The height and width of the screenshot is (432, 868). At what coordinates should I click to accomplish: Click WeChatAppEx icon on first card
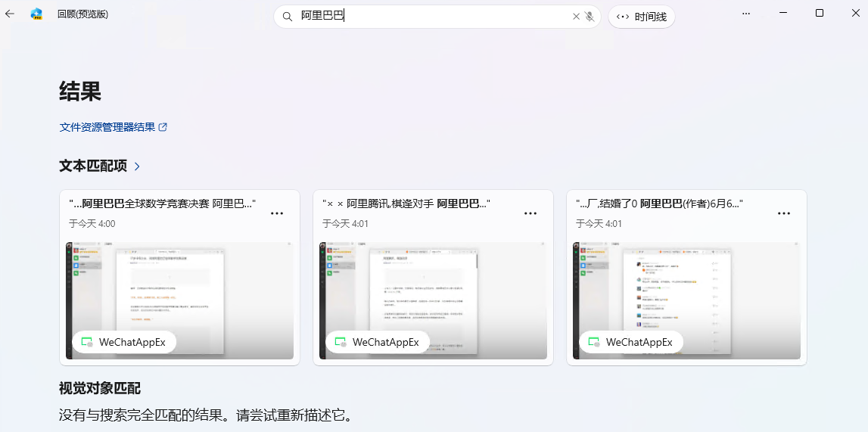87,342
